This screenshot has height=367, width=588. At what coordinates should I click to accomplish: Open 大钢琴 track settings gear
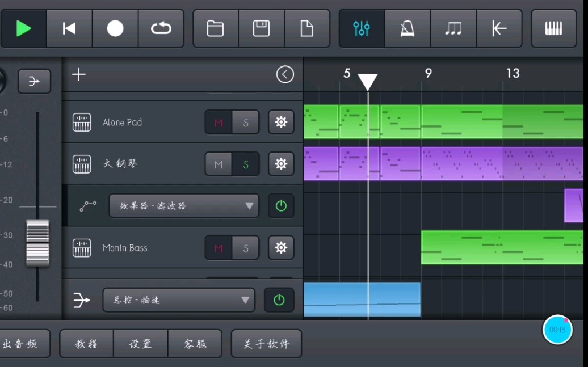coord(281,164)
